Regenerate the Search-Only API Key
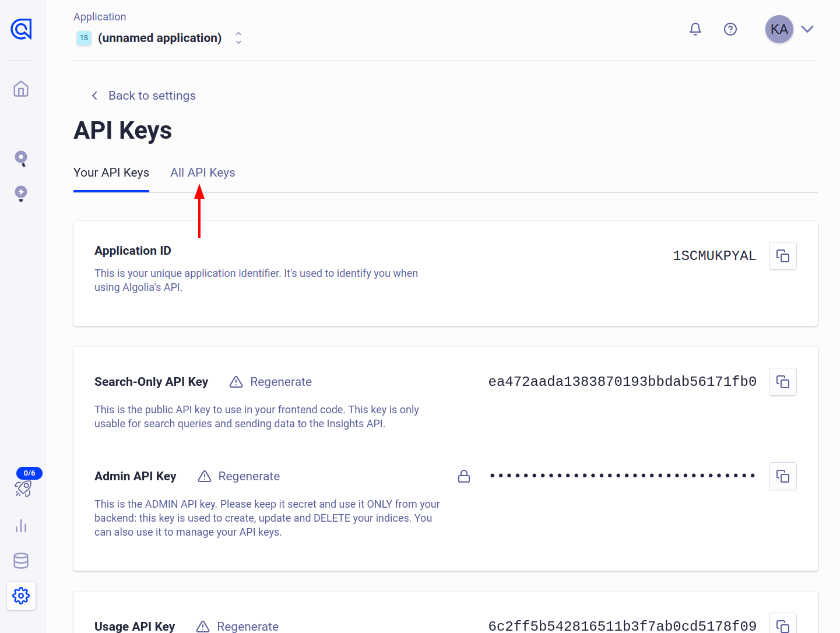The height and width of the screenshot is (633, 840). (271, 382)
